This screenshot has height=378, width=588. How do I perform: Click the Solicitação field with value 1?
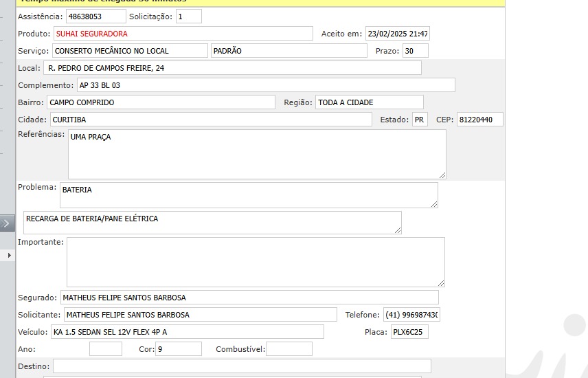[x=189, y=16]
